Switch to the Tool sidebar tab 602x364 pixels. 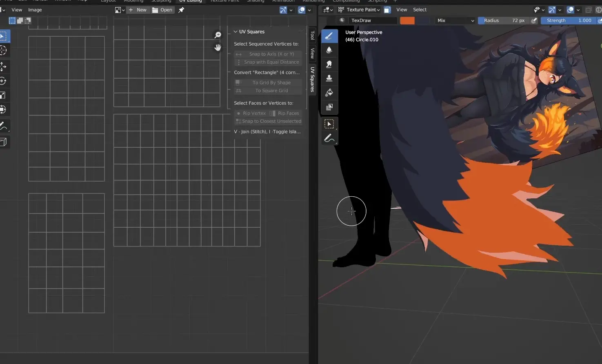(x=313, y=36)
